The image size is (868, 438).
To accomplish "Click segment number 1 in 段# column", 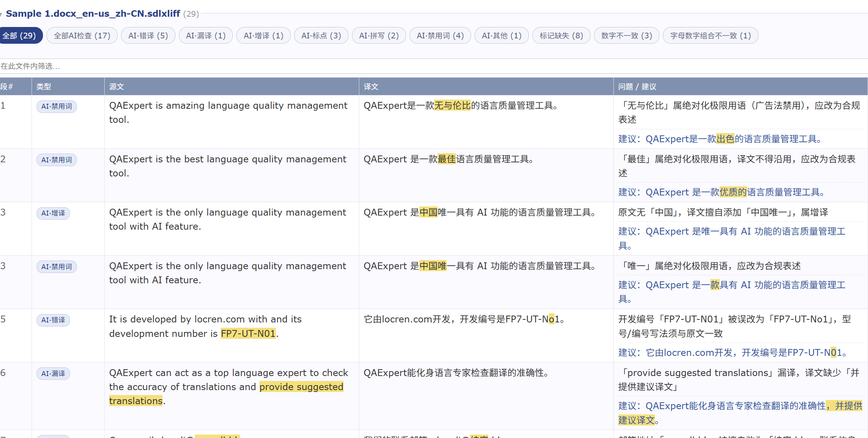I will coord(3,106).
